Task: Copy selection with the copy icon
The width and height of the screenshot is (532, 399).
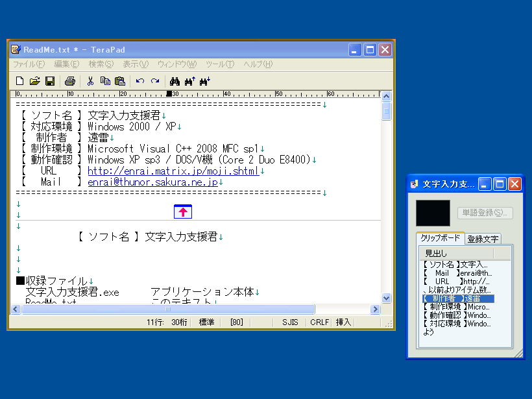Action: [x=105, y=81]
